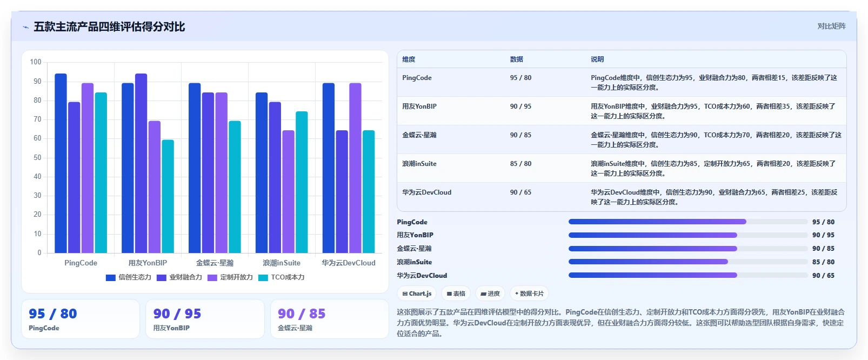Click the PingCode description text in the table

(x=714, y=83)
